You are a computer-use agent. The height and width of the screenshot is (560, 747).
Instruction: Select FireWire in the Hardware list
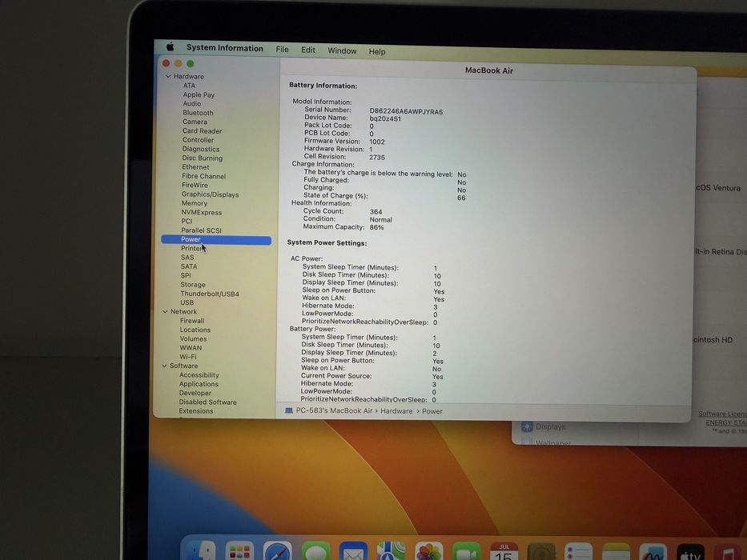195,185
